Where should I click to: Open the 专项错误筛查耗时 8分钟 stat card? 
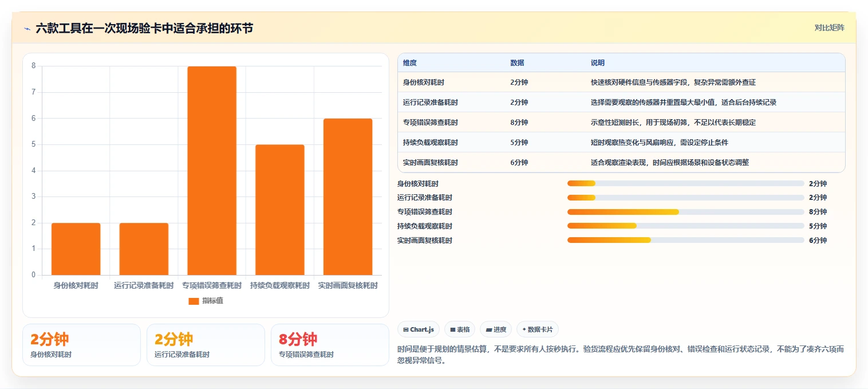pyautogui.click(x=330, y=345)
